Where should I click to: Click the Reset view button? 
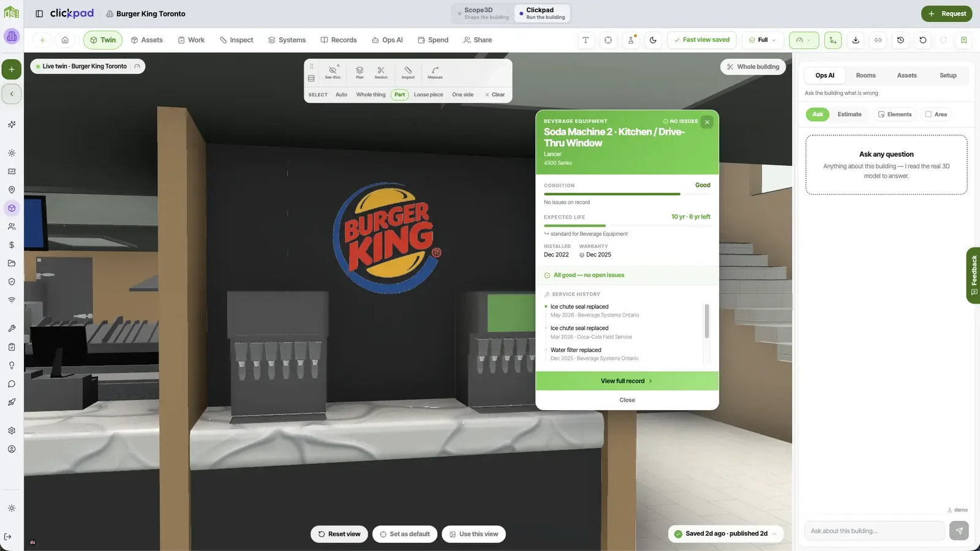click(x=339, y=534)
